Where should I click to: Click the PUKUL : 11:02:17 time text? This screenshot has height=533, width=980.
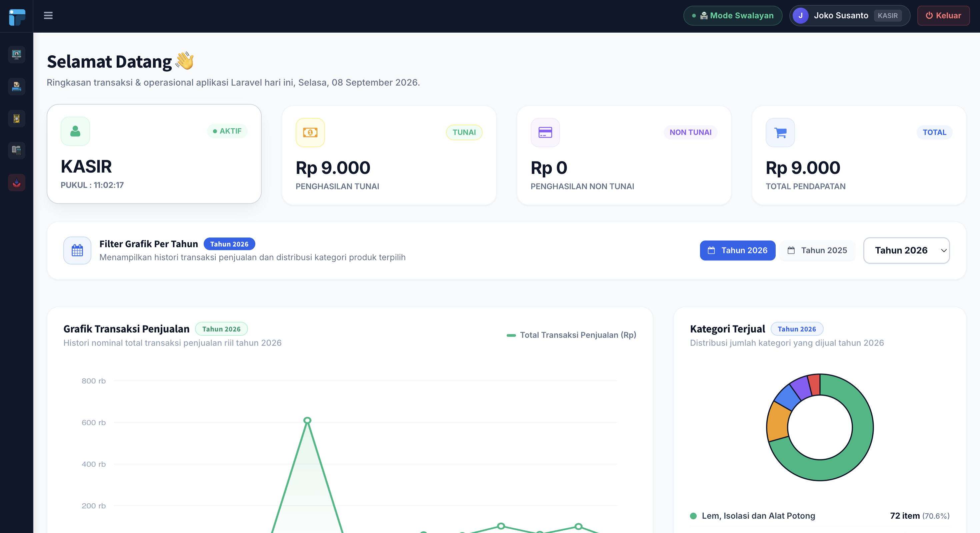(92, 185)
